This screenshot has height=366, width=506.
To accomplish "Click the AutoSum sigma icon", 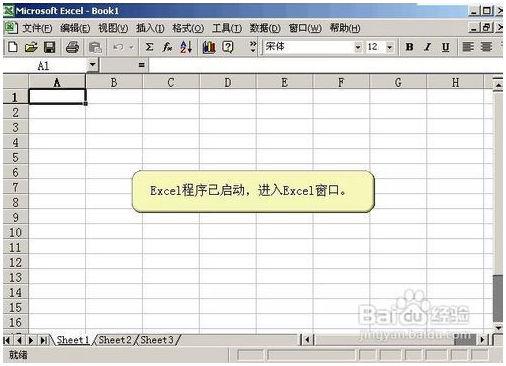I will pos(149,47).
